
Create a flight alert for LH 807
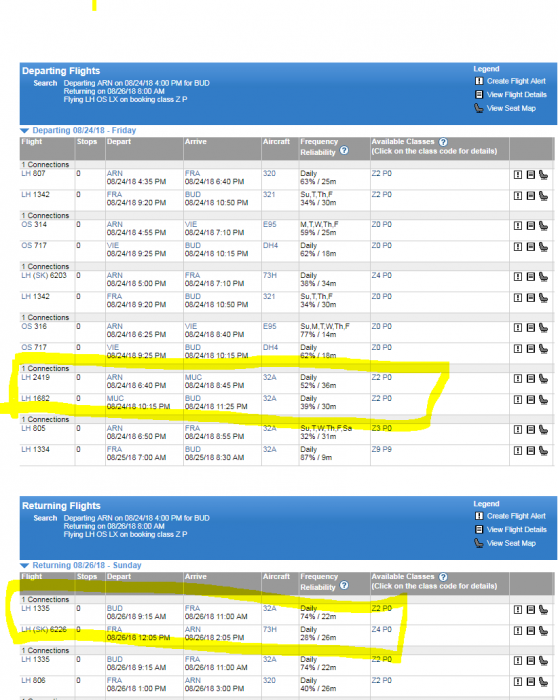(517, 175)
